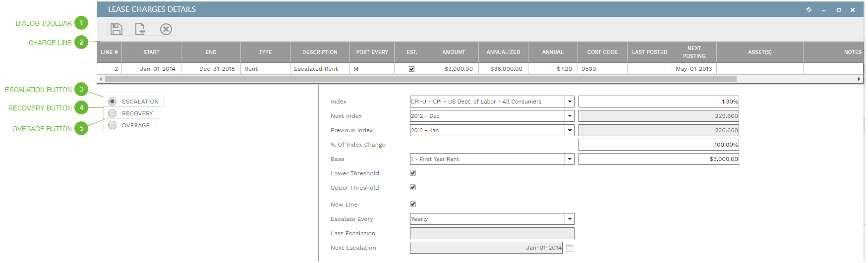Select the Escalation radio button

(113, 101)
